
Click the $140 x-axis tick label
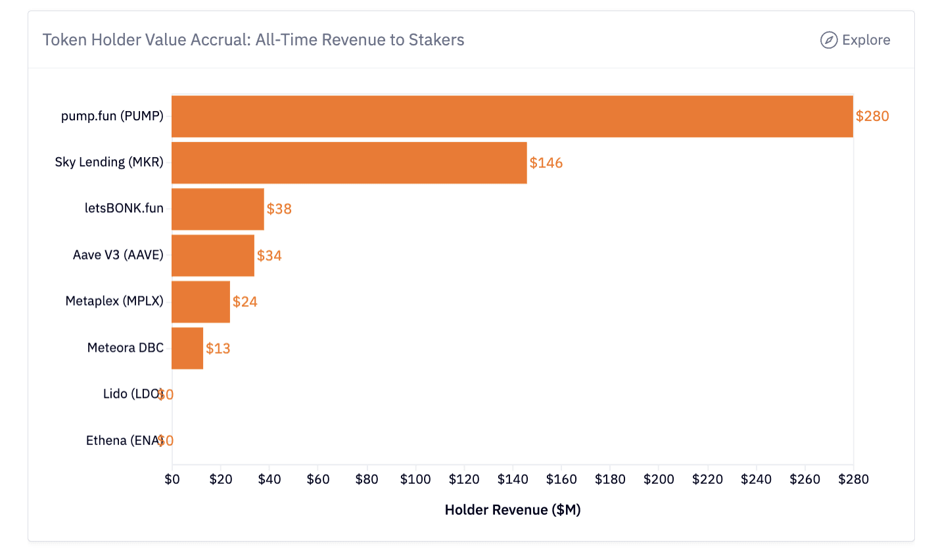tap(512, 479)
